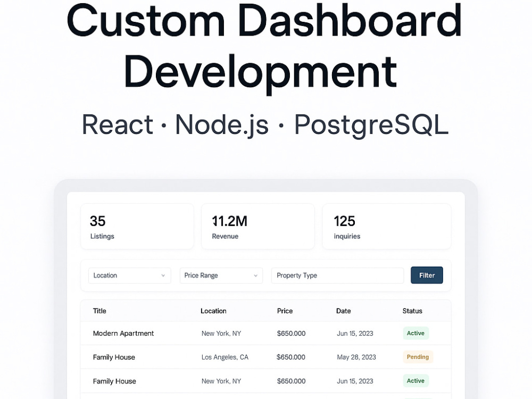Screen dimensions: 532x399
Task: Sort table by Date column header
Action: point(343,311)
